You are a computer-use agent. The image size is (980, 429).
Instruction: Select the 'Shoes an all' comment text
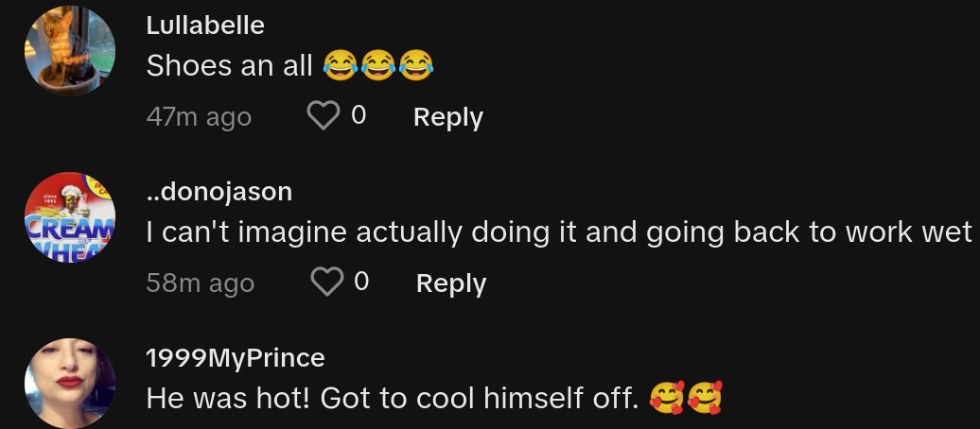pos(230,65)
